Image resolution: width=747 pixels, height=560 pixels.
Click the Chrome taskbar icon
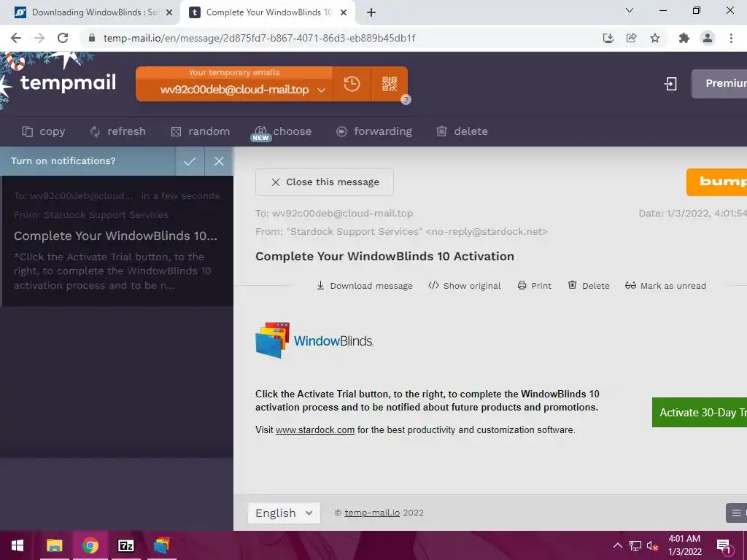point(90,545)
